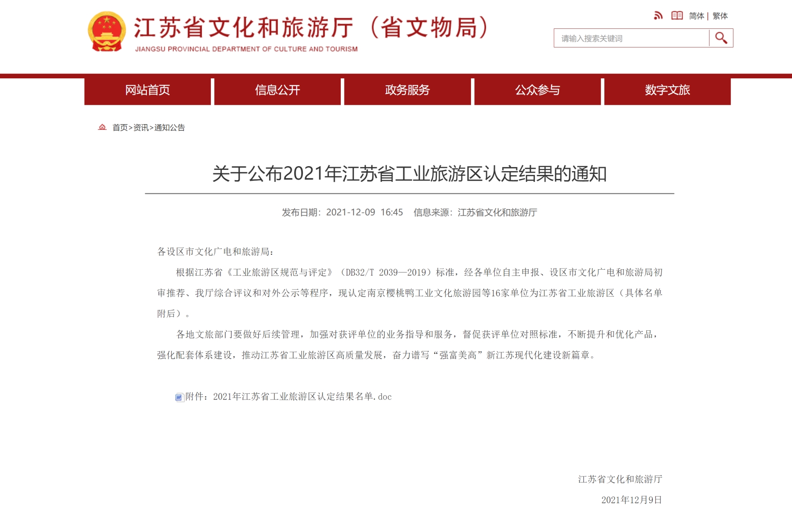792x532 pixels.
Task: Select the 政务服务 menu item
Action: (x=408, y=90)
